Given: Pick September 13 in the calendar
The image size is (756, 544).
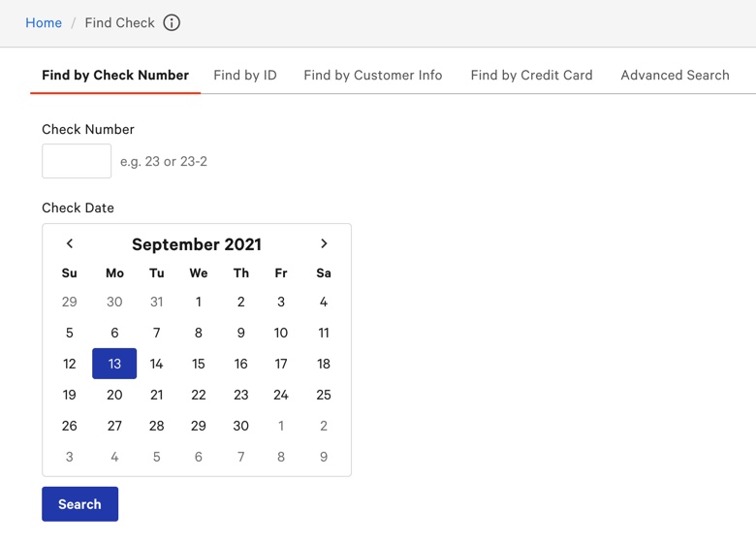Looking at the screenshot, I should 114,364.
